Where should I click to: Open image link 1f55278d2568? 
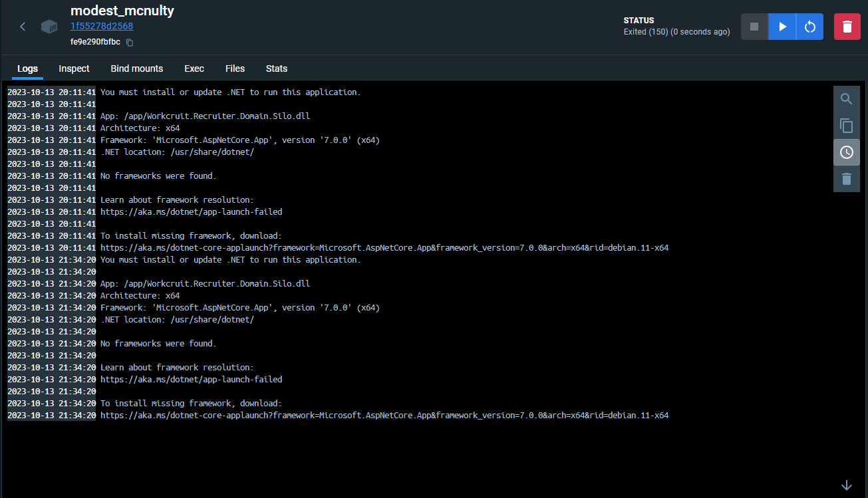pos(102,27)
